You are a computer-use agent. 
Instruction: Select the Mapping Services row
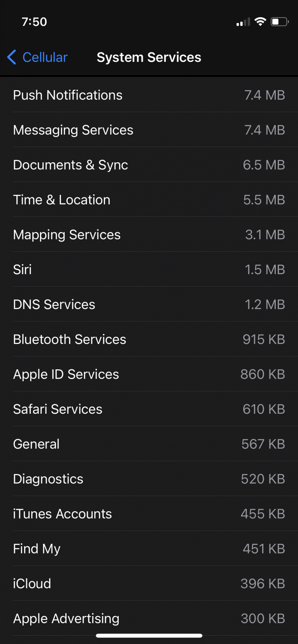(x=149, y=235)
